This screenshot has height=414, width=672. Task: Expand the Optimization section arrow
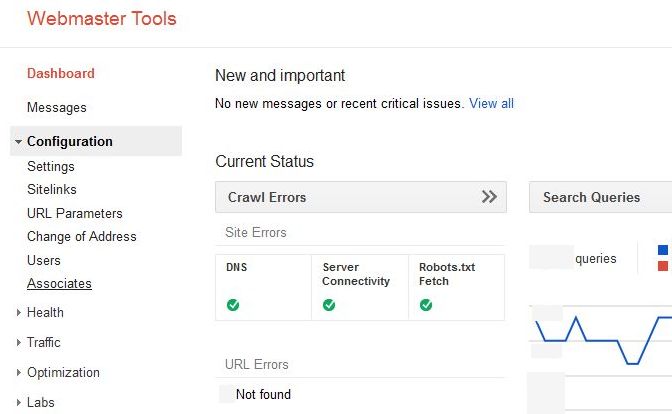[x=18, y=372]
